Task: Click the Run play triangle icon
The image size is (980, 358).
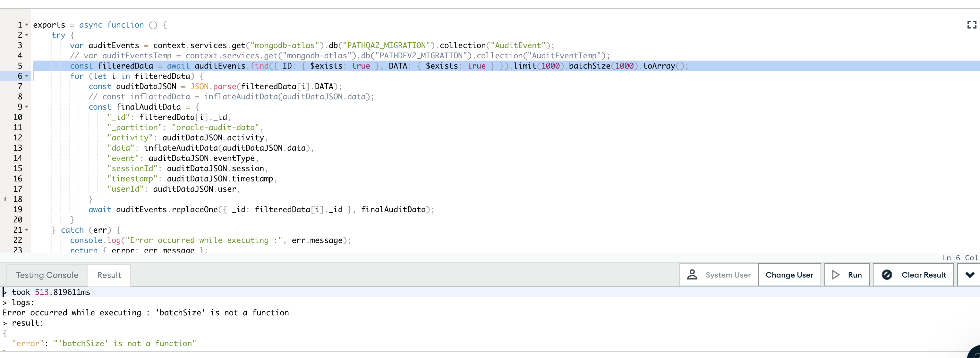Action: (835, 275)
